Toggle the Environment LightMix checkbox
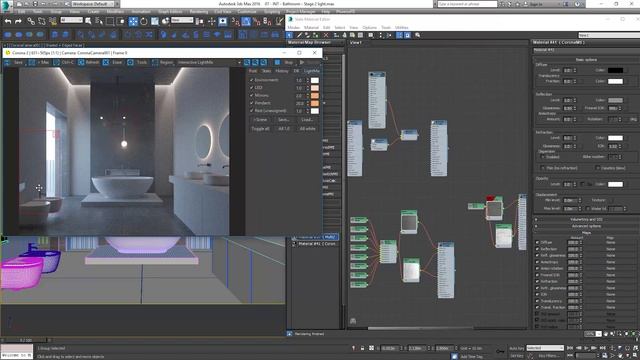Screen dimensions: 640x360 (251, 80)
